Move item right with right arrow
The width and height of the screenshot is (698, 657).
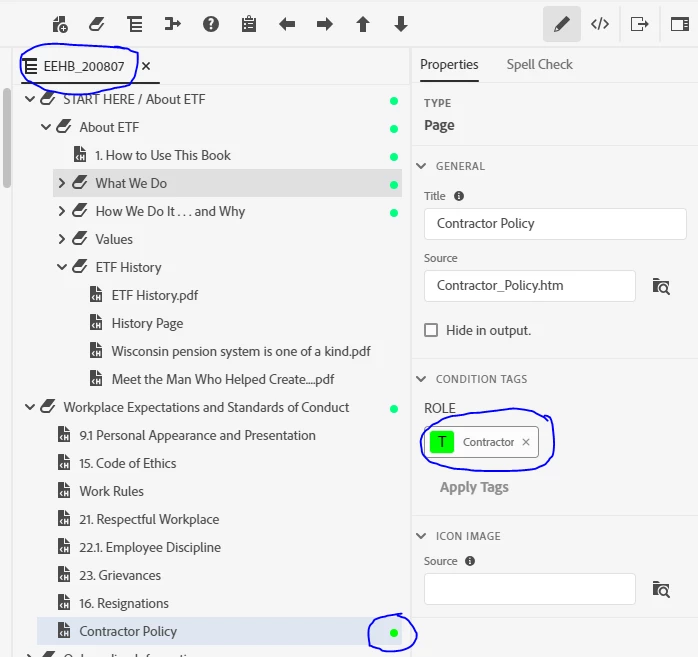(x=325, y=24)
